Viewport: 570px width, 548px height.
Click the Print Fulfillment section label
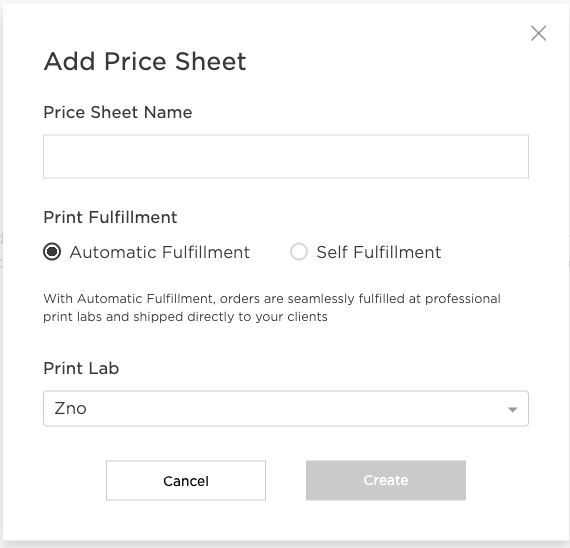[110, 217]
